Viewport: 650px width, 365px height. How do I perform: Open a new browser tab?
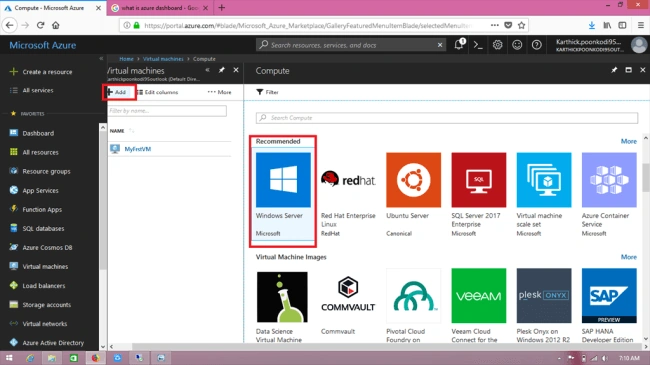222,7
